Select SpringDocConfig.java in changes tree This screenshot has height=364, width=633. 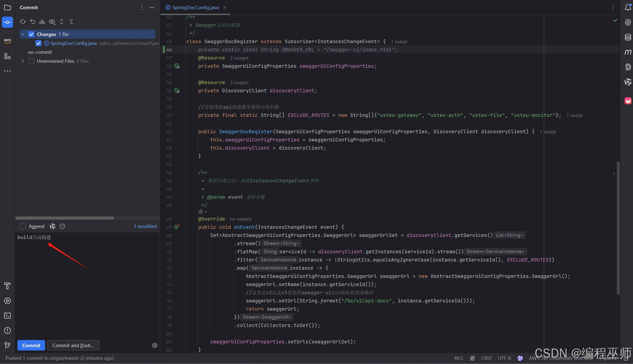[73, 43]
